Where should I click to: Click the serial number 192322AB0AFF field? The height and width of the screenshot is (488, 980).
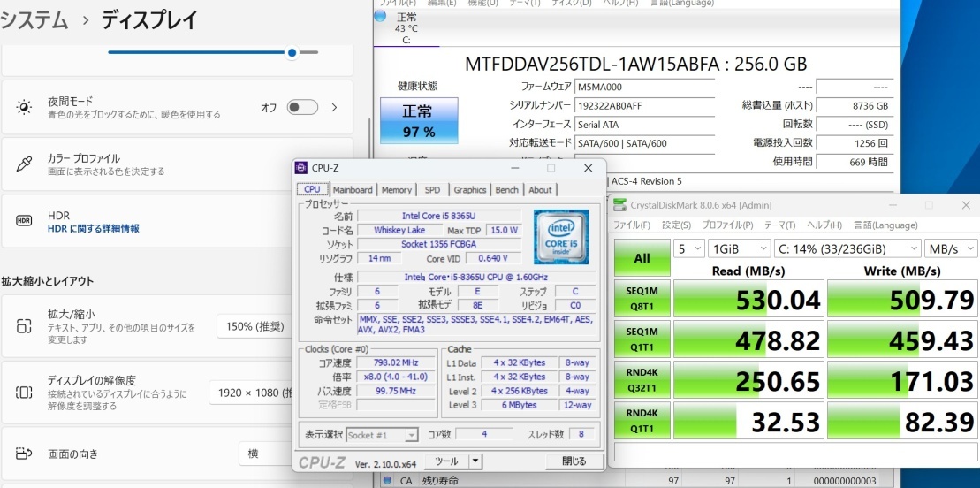tap(644, 106)
